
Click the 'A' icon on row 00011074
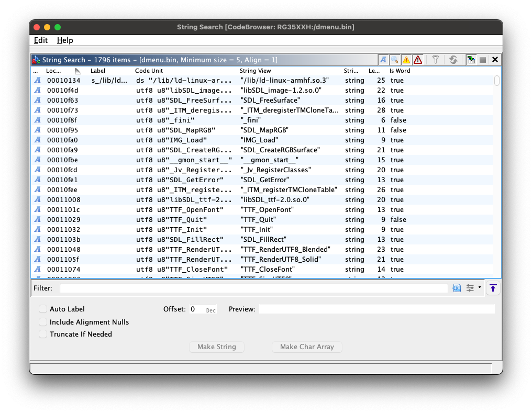pos(38,269)
